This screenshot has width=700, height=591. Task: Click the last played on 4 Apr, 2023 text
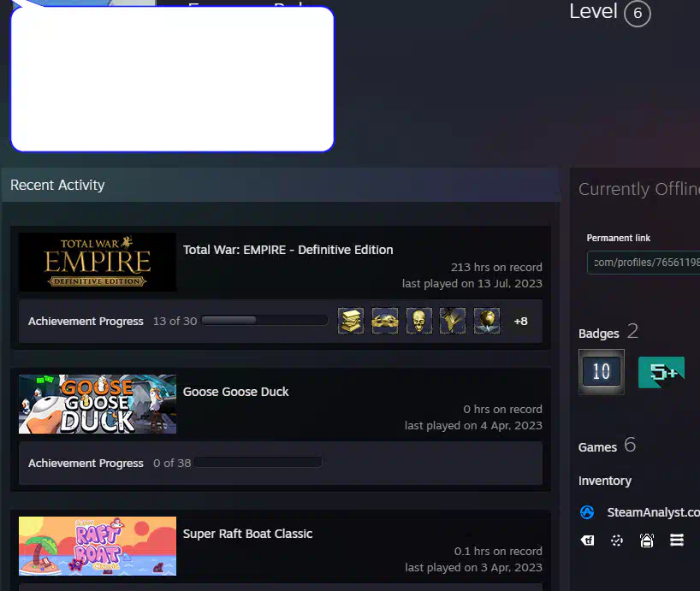click(474, 426)
